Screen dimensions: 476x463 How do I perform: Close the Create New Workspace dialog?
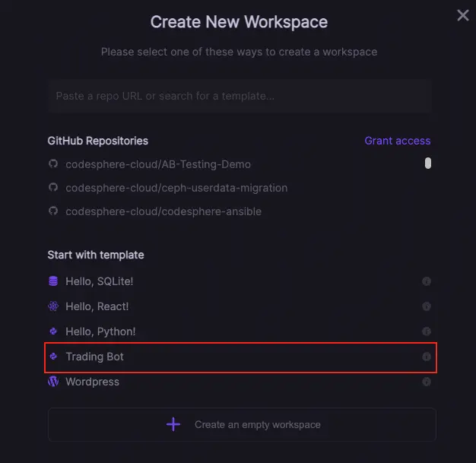pyautogui.click(x=462, y=15)
